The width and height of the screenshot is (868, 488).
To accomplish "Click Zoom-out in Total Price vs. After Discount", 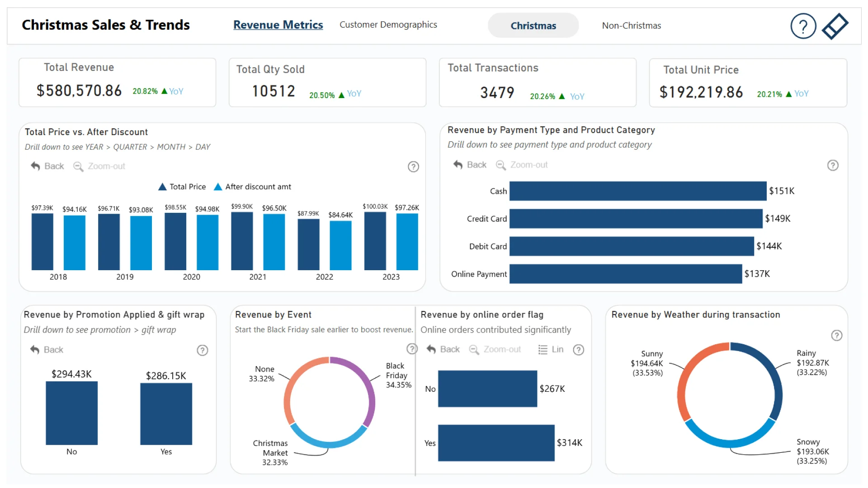I will [99, 166].
